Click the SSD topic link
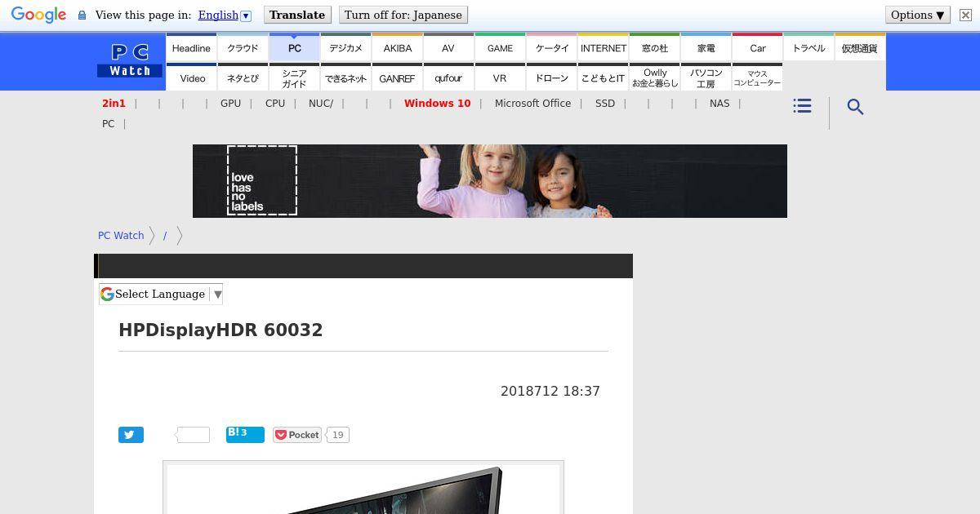This screenshot has height=514, width=980. tap(605, 104)
